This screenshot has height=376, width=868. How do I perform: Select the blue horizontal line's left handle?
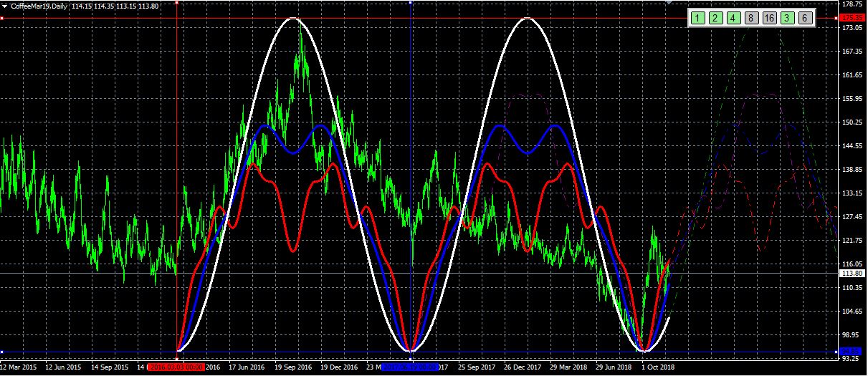(x=2, y=351)
